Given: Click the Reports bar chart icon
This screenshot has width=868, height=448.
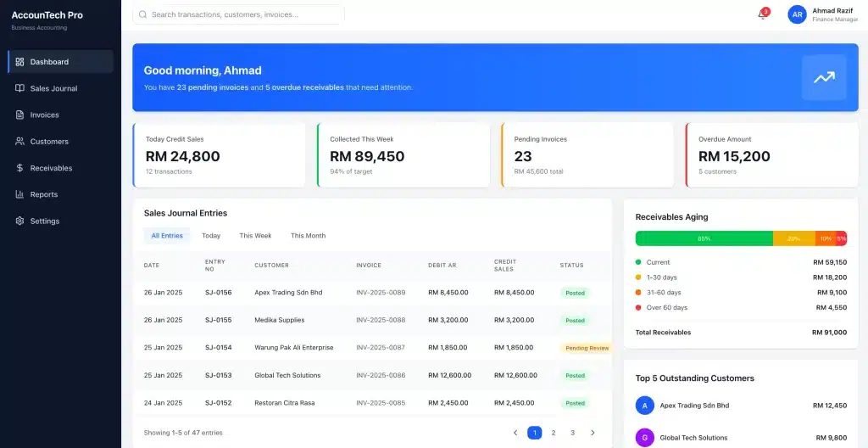Looking at the screenshot, I should pyautogui.click(x=20, y=194).
